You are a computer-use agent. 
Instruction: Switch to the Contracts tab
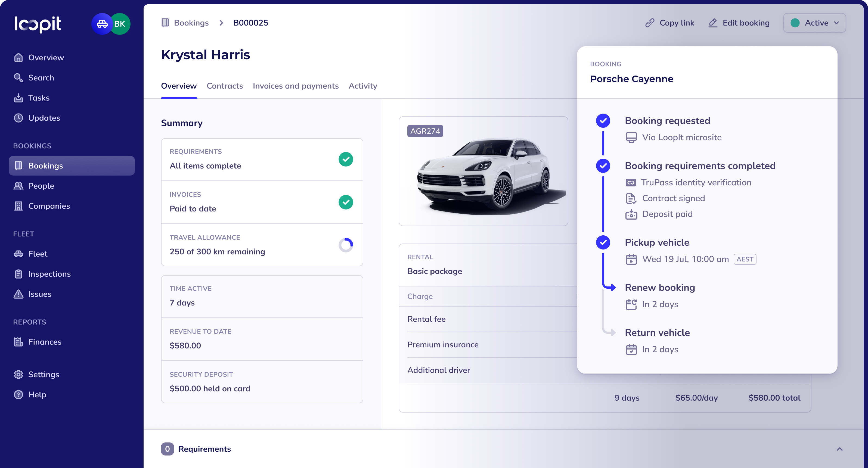click(x=225, y=86)
